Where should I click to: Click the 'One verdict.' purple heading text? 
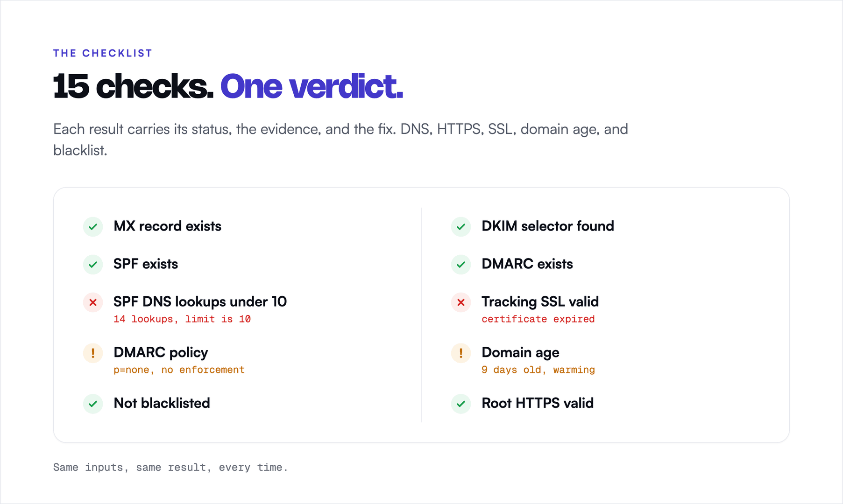(x=312, y=87)
